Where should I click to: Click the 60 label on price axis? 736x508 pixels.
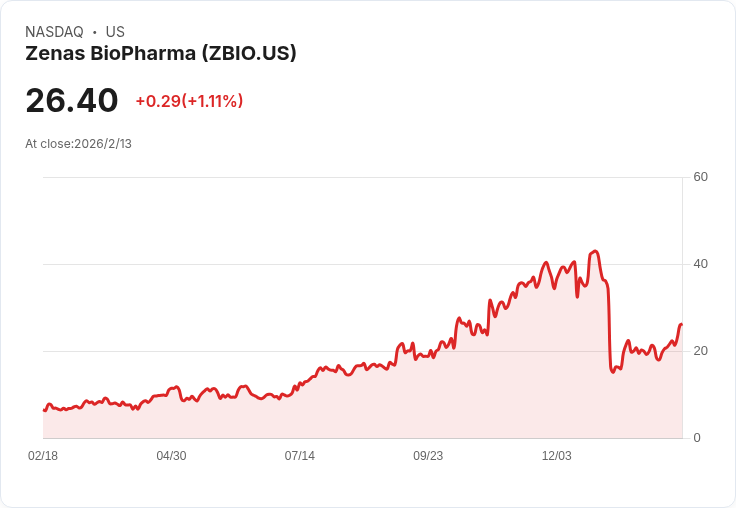click(x=701, y=178)
